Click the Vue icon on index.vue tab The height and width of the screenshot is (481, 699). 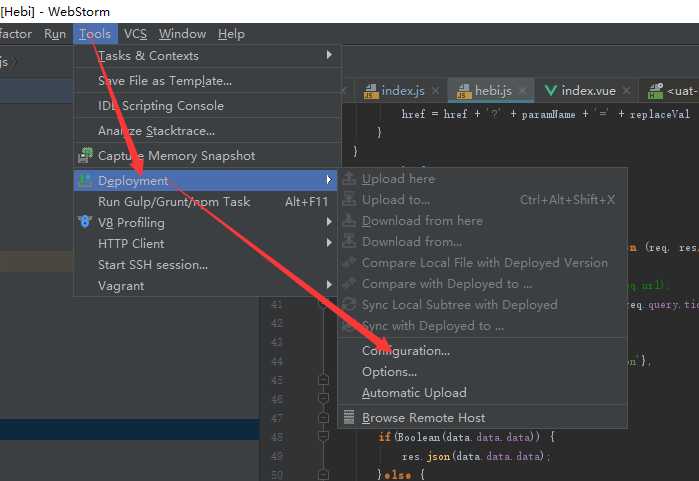(x=551, y=90)
